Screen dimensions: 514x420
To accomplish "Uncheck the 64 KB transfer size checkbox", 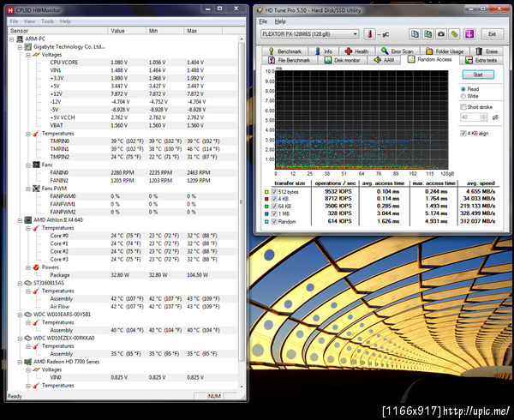I will coord(274,207).
